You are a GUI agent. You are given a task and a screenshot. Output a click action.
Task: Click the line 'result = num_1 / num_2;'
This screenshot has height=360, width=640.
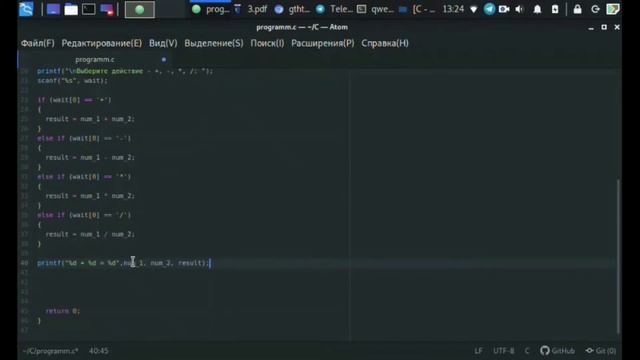point(90,235)
